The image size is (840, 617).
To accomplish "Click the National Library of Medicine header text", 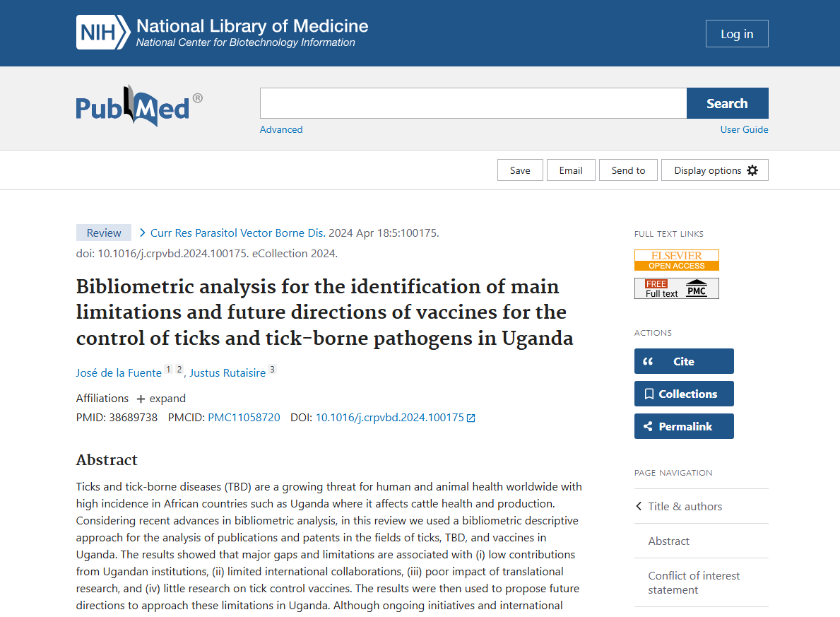I will coord(252,25).
